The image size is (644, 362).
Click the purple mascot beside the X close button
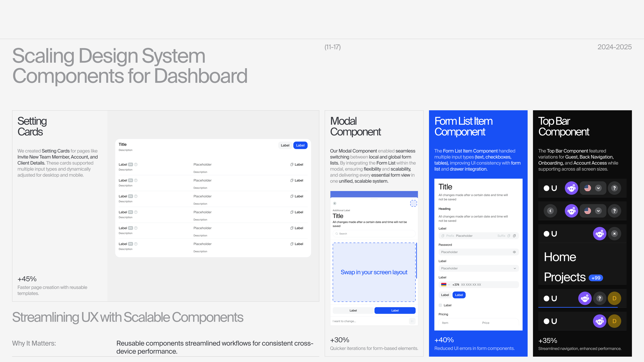[600, 234]
